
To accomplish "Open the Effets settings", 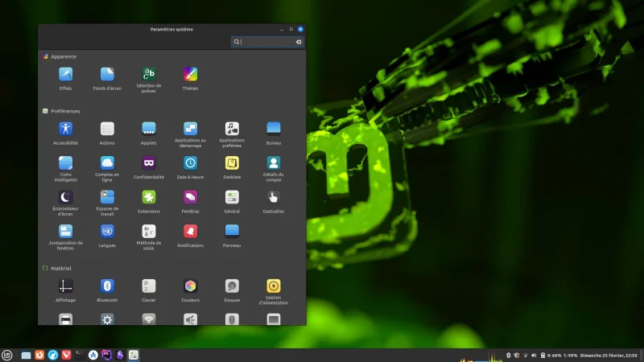I will (65, 79).
